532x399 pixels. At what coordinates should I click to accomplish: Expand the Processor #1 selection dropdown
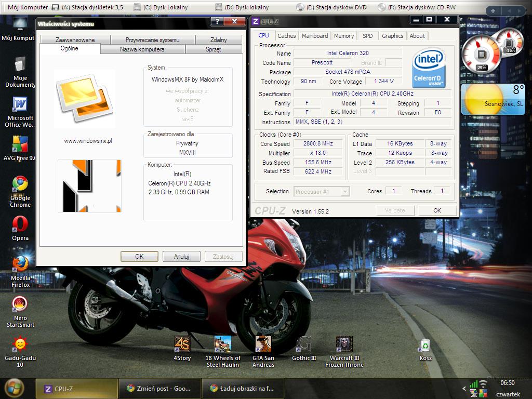pyautogui.click(x=344, y=192)
